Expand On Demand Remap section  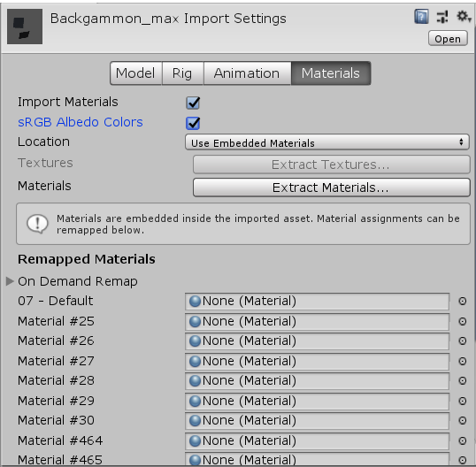[10, 281]
